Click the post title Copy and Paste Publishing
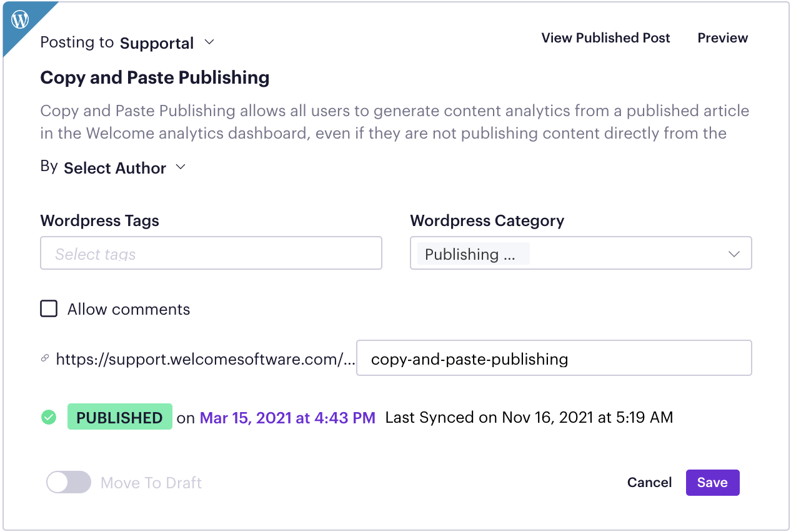Screen dimensions: 791x532 click(155, 77)
